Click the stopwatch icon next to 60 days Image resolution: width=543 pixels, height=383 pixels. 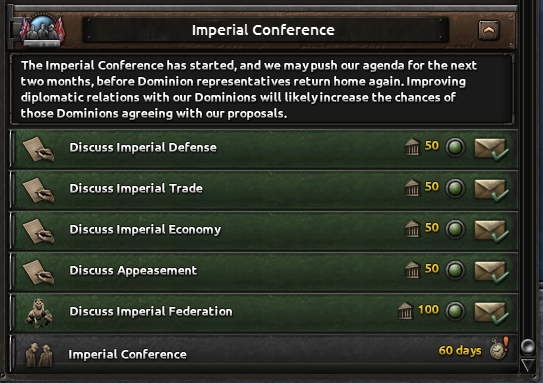click(499, 348)
